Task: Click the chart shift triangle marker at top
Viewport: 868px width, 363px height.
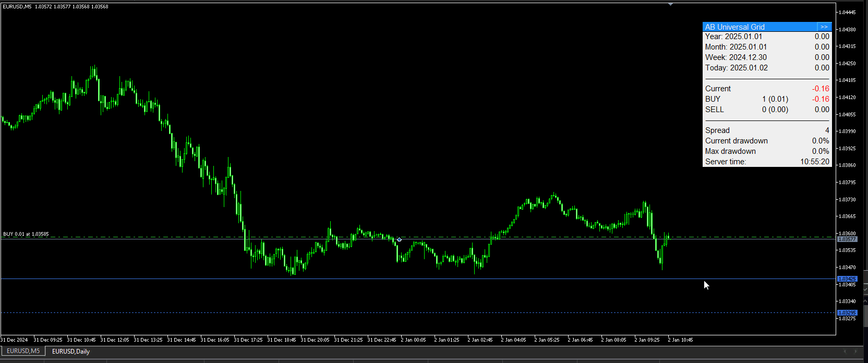Action: [671, 4]
